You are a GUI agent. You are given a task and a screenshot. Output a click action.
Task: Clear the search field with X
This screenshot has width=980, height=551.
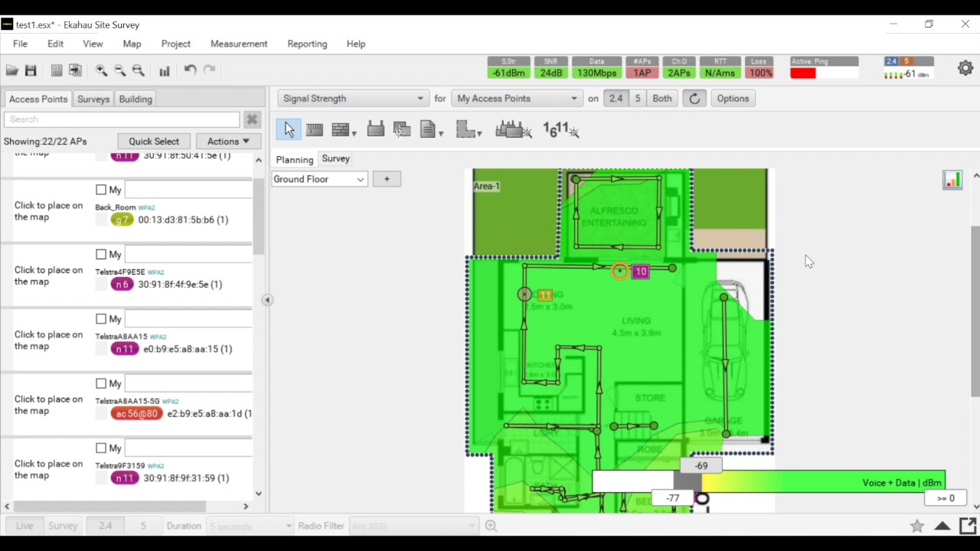[252, 119]
